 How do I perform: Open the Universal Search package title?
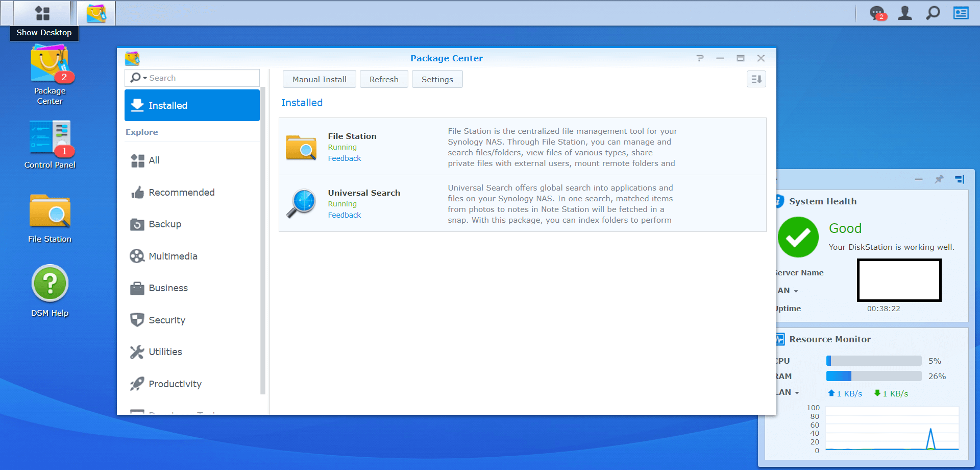coord(364,193)
